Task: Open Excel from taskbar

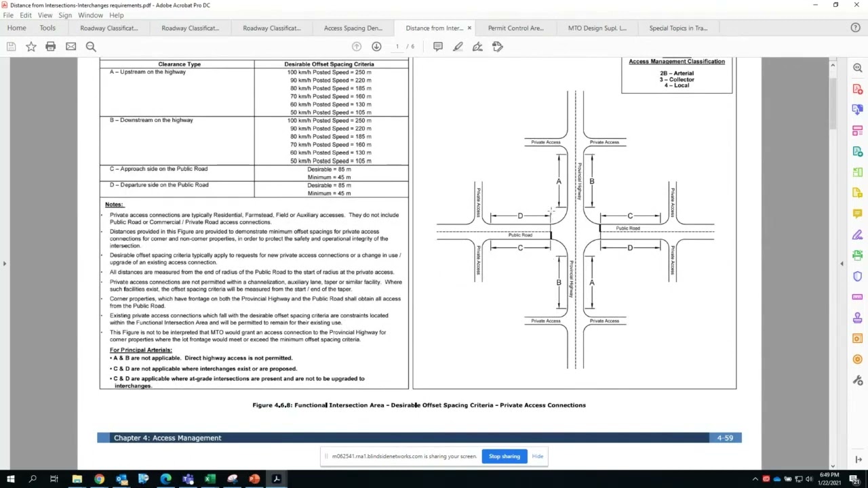Action: (x=210, y=479)
